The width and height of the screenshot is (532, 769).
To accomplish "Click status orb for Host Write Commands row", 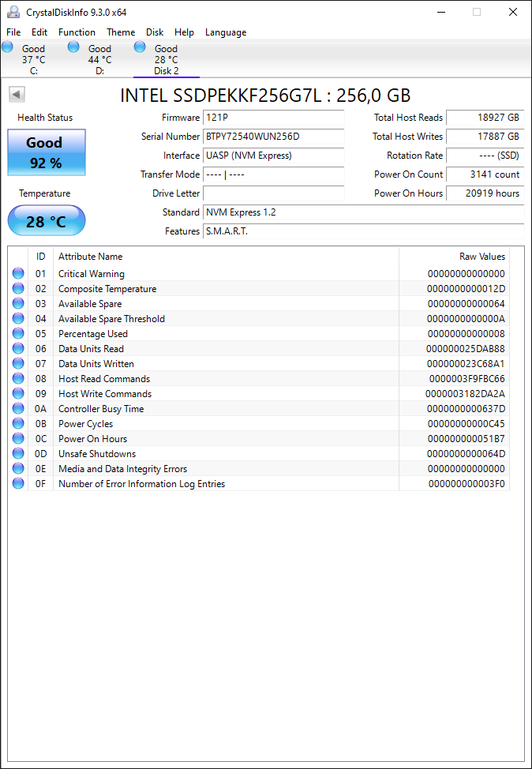I will (x=18, y=393).
